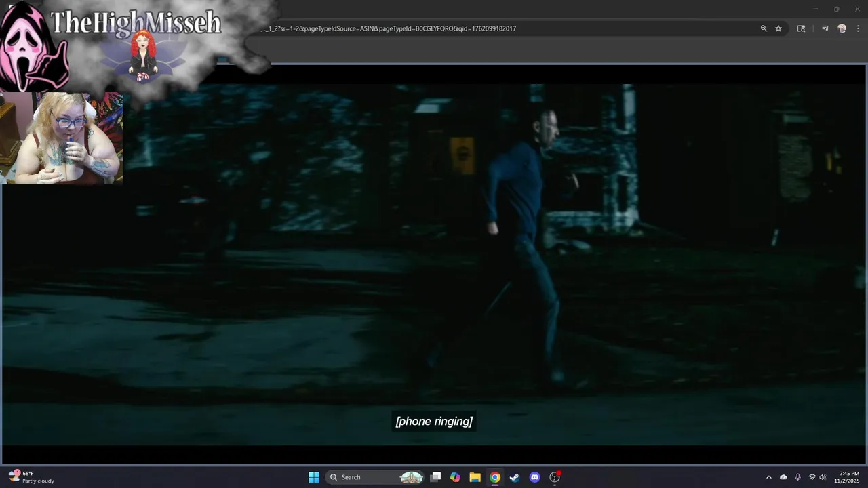
Task: Click the microphone tray icon
Action: tap(798, 477)
